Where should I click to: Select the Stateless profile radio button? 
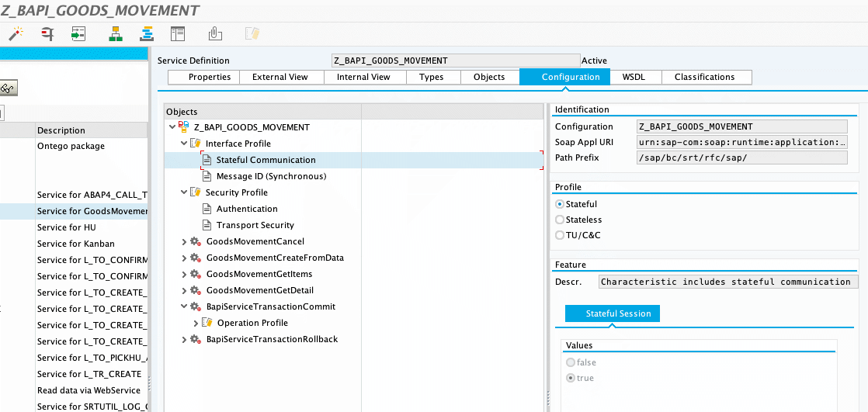tap(560, 220)
